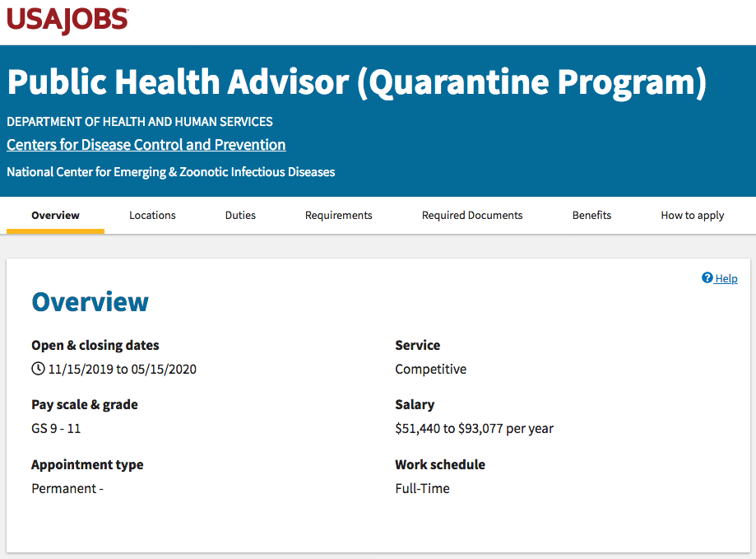View the Benefits tab
This screenshot has height=559, width=756.
coord(591,216)
